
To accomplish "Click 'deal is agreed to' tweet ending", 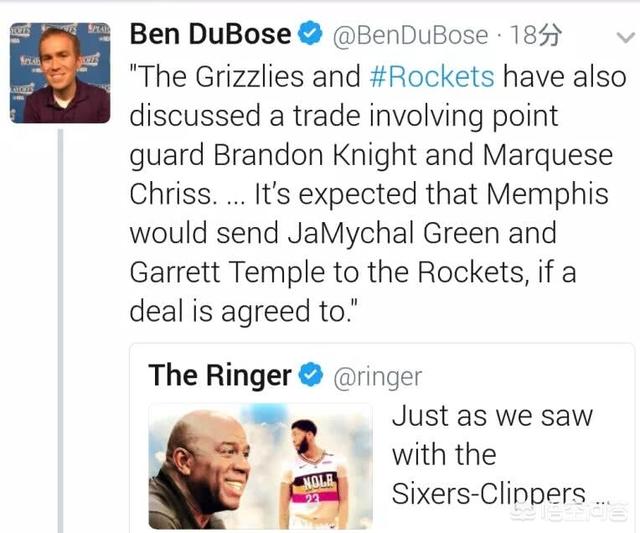I will point(243,311).
